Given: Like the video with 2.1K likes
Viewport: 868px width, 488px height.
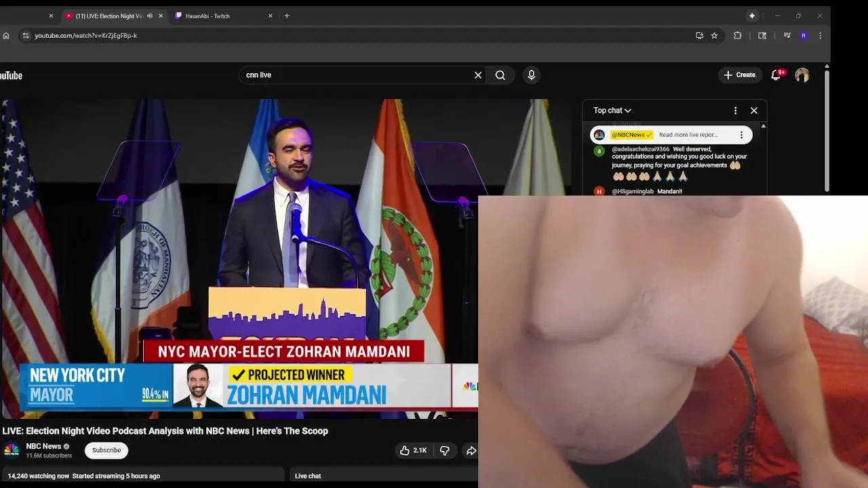Looking at the screenshot, I should (413, 450).
